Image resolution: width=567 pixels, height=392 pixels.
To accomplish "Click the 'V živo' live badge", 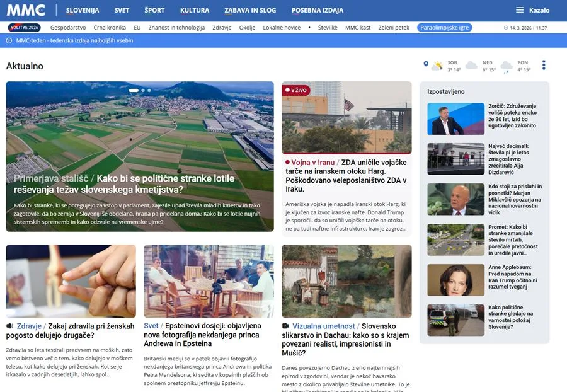I will pyautogui.click(x=296, y=90).
